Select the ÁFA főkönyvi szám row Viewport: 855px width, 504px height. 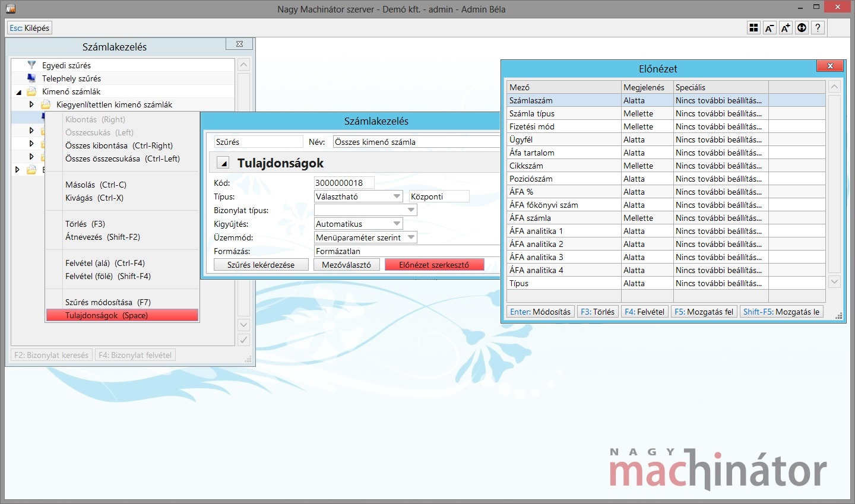[666, 205]
